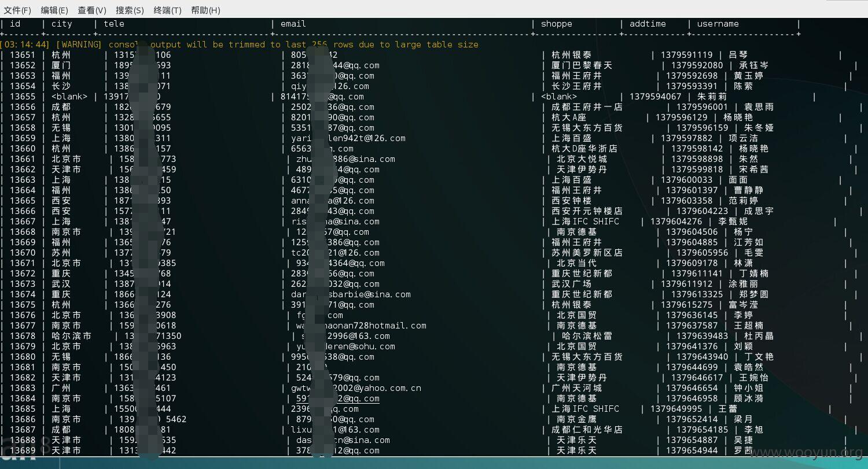Click the 'email' column header
Screen dimensions: 868x469
coord(293,24)
